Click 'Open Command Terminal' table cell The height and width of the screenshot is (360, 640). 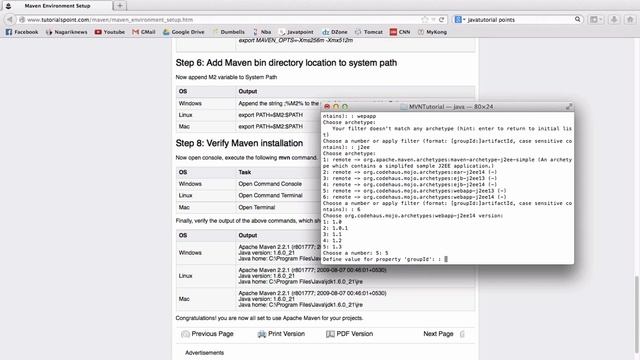point(270,196)
